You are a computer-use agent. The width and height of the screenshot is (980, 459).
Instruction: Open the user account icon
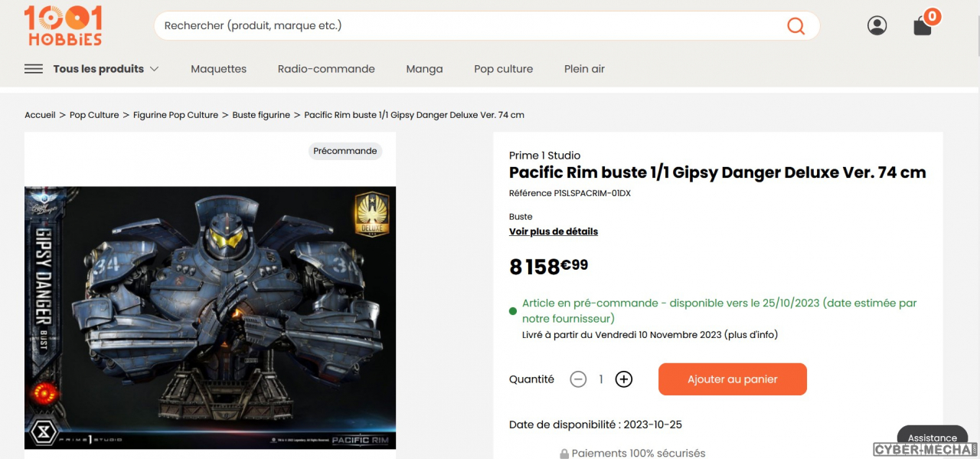pyautogui.click(x=877, y=25)
